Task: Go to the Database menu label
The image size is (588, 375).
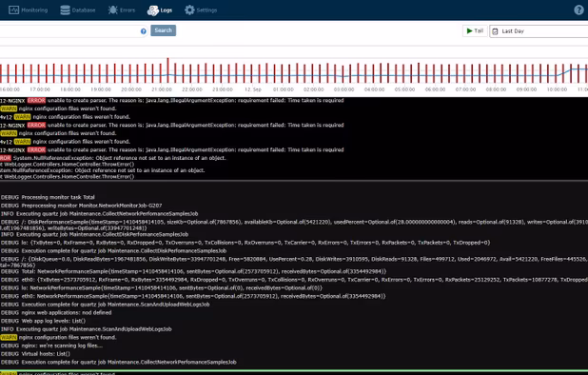Action: tap(84, 10)
